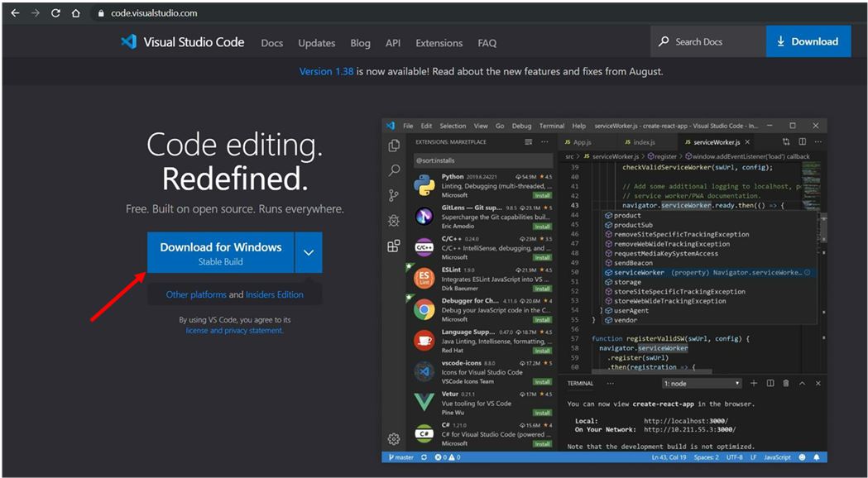This screenshot has width=868, height=478.
Task: Open the terminal node selector dropdown
Action: 702,384
